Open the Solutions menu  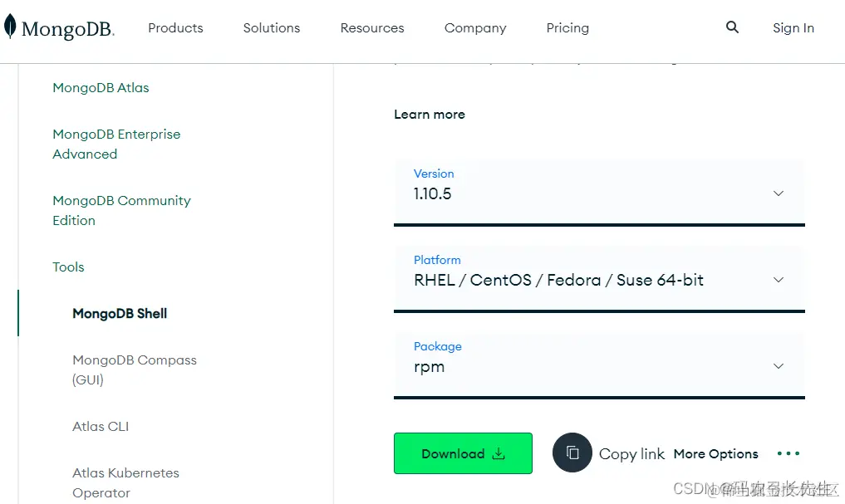[272, 27]
